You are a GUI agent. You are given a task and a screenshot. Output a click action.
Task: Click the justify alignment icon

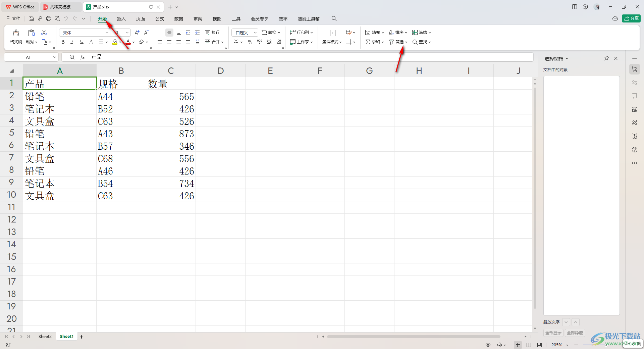pyautogui.click(x=188, y=42)
